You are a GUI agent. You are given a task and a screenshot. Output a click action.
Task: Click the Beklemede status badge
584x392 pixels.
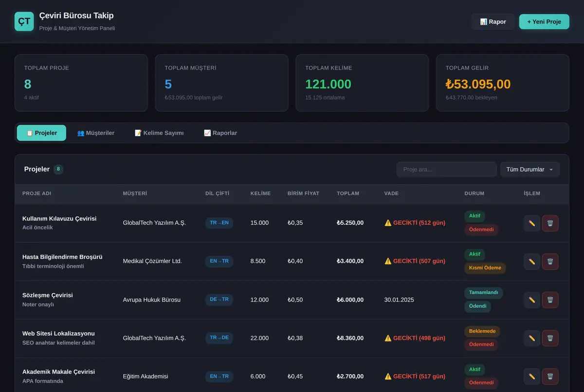482,331
